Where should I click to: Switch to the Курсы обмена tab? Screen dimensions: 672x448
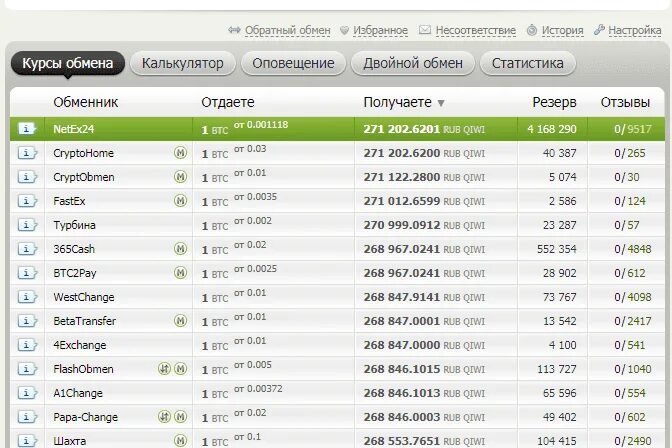coord(68,63)
